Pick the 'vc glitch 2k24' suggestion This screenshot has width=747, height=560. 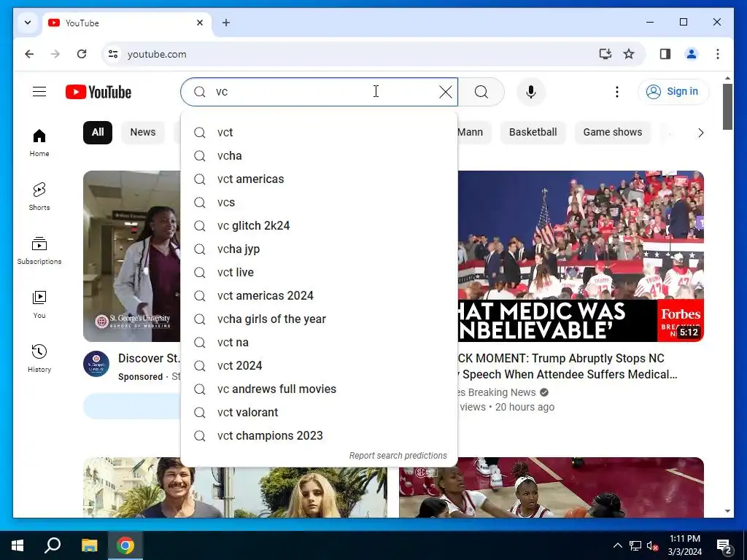coord(320,226)
